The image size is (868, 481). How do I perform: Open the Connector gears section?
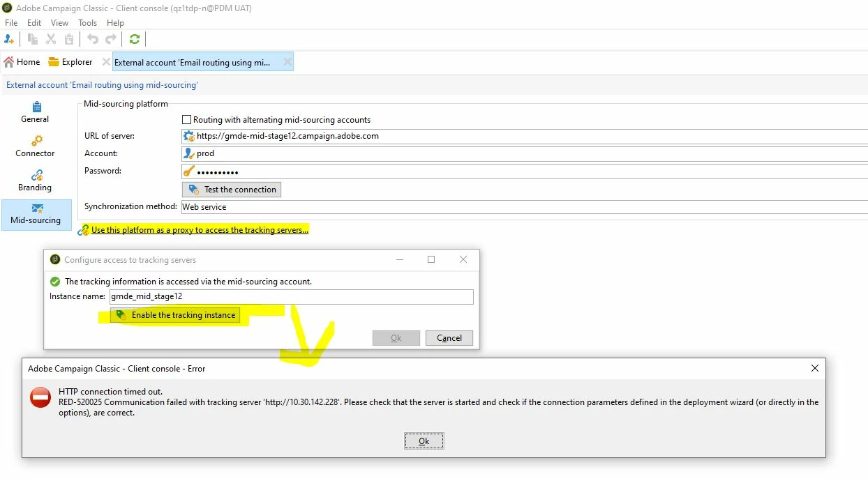36,141
